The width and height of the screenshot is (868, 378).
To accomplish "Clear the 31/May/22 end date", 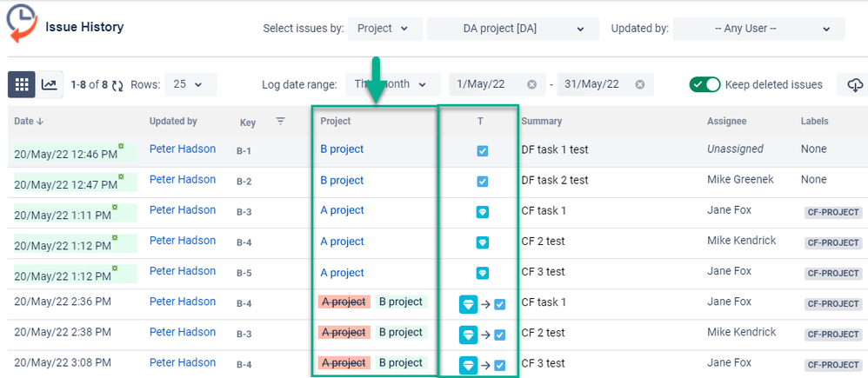I will coord(639,84).
